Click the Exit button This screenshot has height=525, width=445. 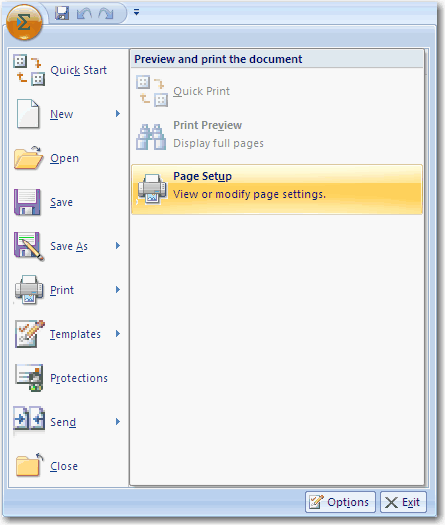coord(403,502)
